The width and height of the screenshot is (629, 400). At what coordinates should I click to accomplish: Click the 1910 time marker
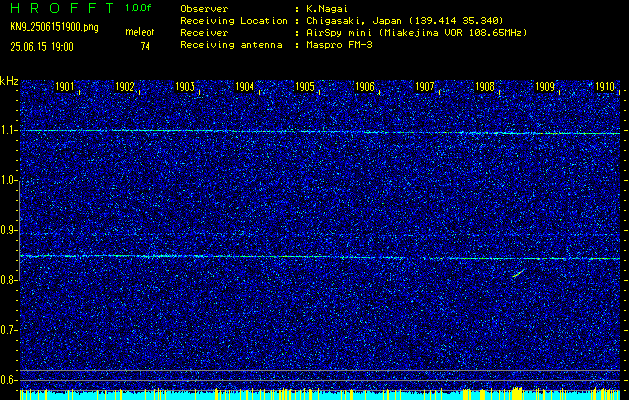coord(605,87)
